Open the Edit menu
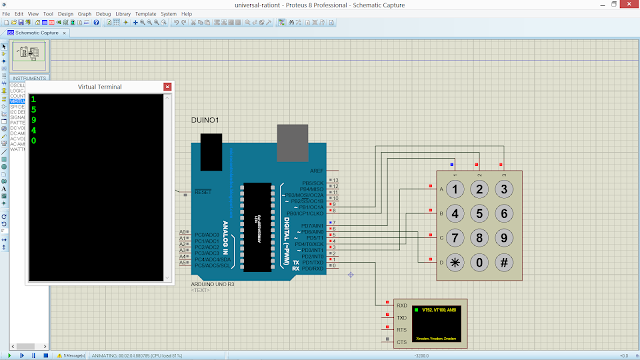 coord(19,14)
